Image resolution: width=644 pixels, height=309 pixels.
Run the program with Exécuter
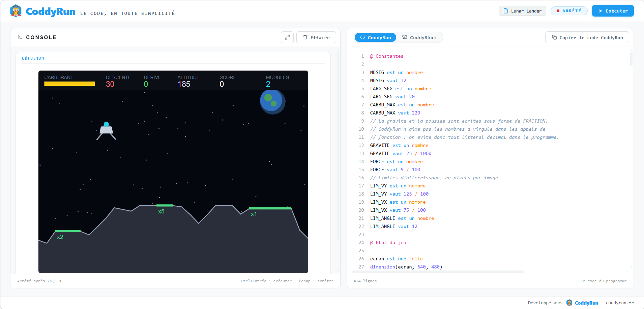tap(613, 11)
